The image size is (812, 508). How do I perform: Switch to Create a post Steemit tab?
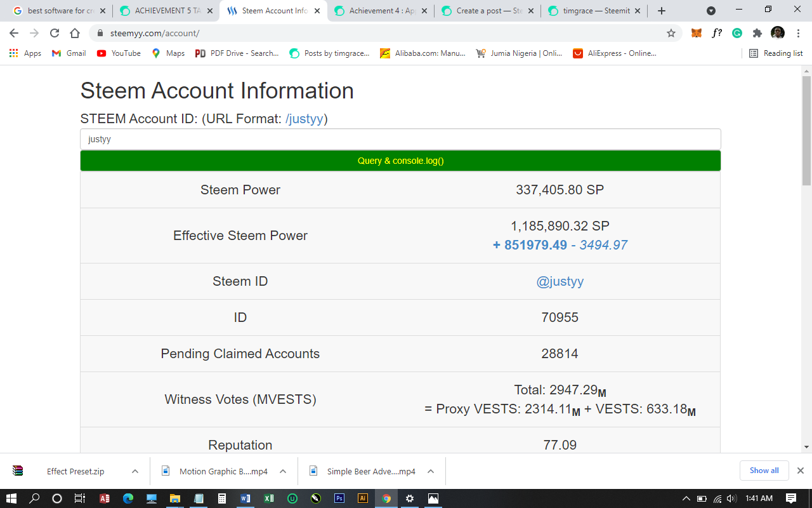(488, 11)
